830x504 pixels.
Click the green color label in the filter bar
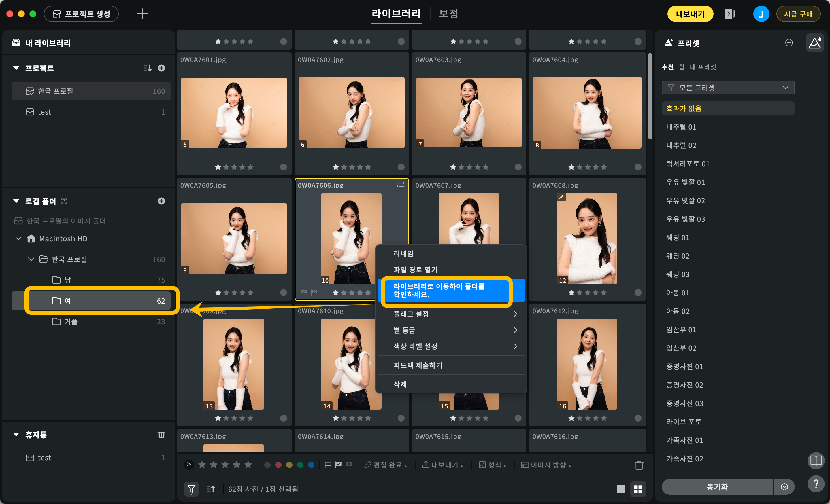click(300, 465)
